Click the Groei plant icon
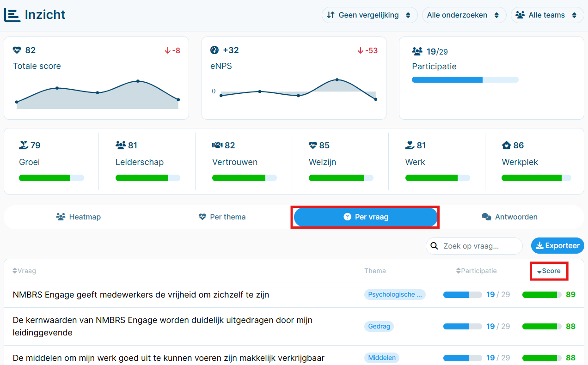 24,146
